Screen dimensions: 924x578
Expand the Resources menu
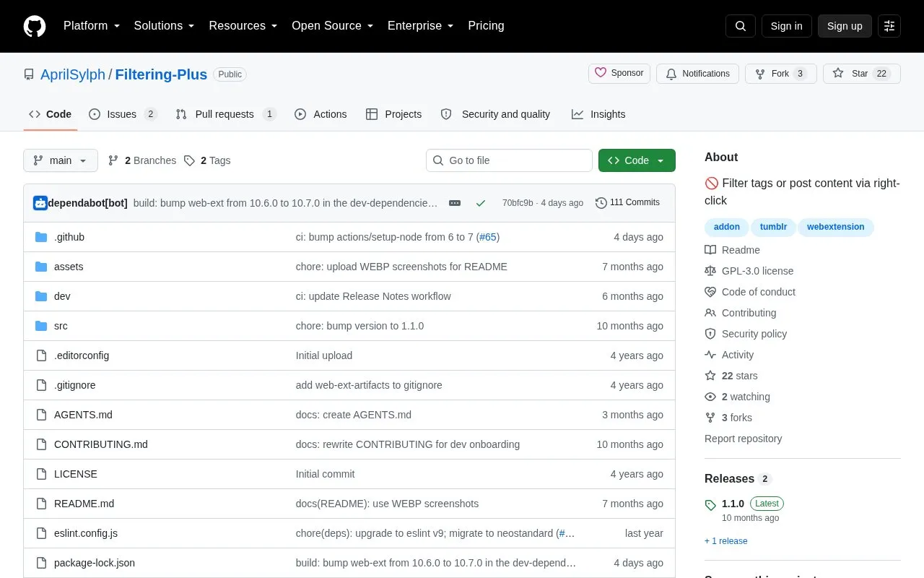243,26
